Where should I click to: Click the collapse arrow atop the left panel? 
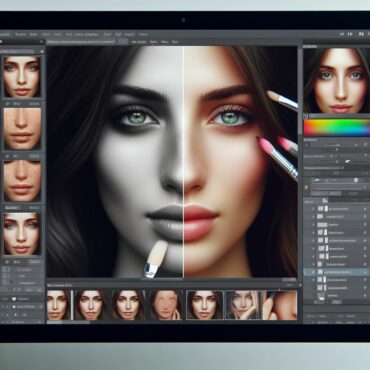[x=41, y=42]
